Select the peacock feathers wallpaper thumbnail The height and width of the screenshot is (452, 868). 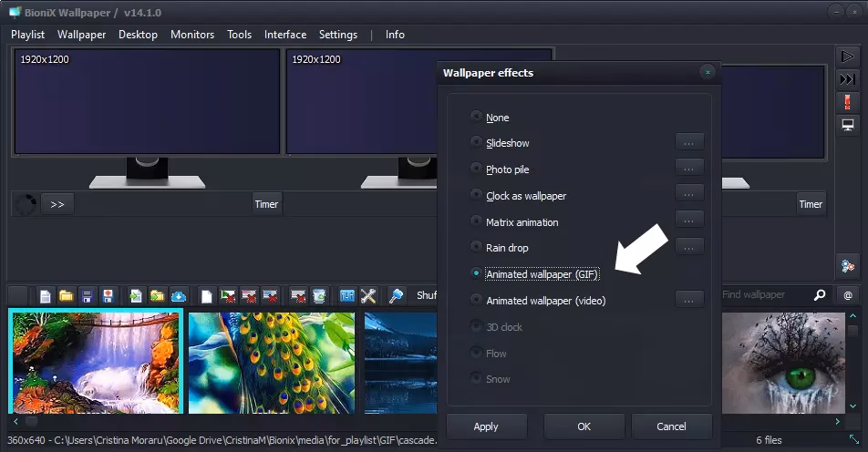(x=272, y=363)
